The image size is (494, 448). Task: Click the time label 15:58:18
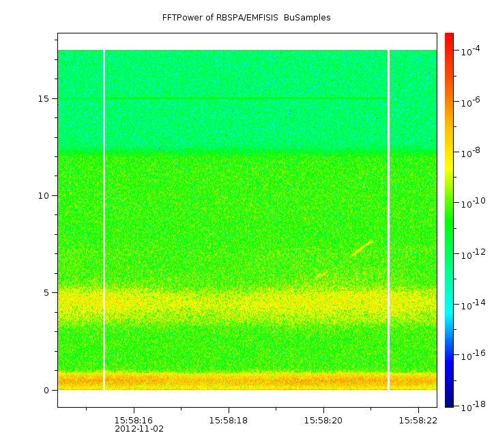coord(229,421)
